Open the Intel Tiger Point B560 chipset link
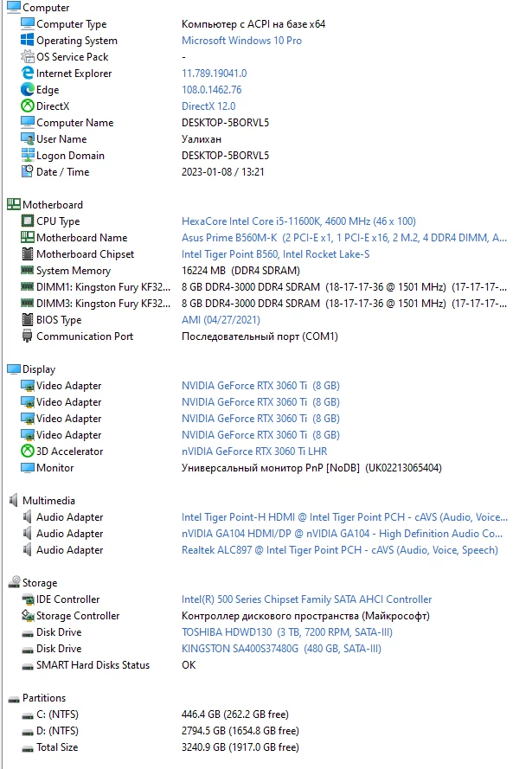The height and width of the screenshot is (769, 532). click(275, 254)
